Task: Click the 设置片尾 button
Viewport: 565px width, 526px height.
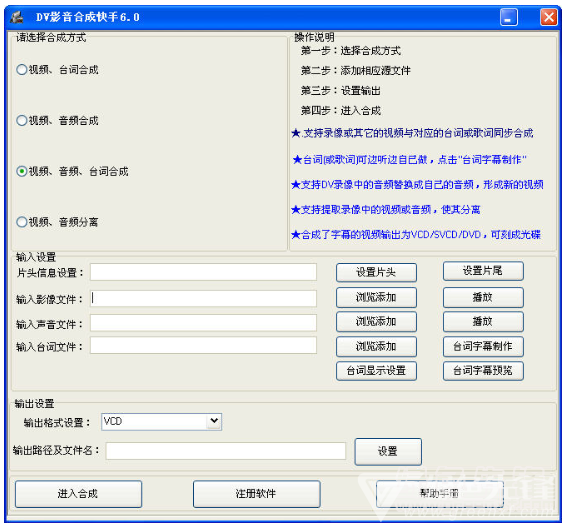Action: tap(483, 271)
